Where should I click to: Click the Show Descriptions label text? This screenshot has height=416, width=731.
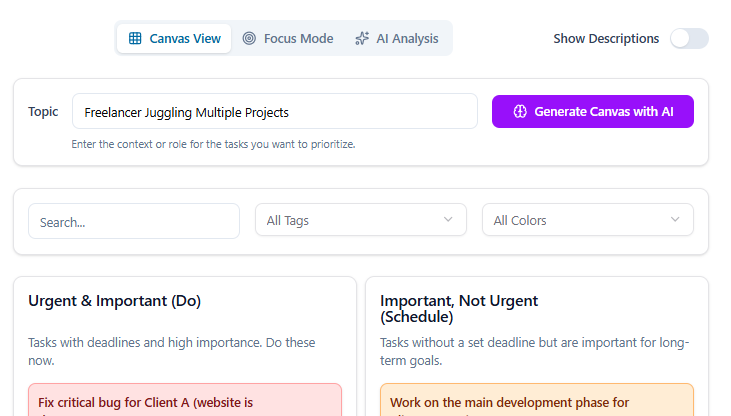pos(606,39)
